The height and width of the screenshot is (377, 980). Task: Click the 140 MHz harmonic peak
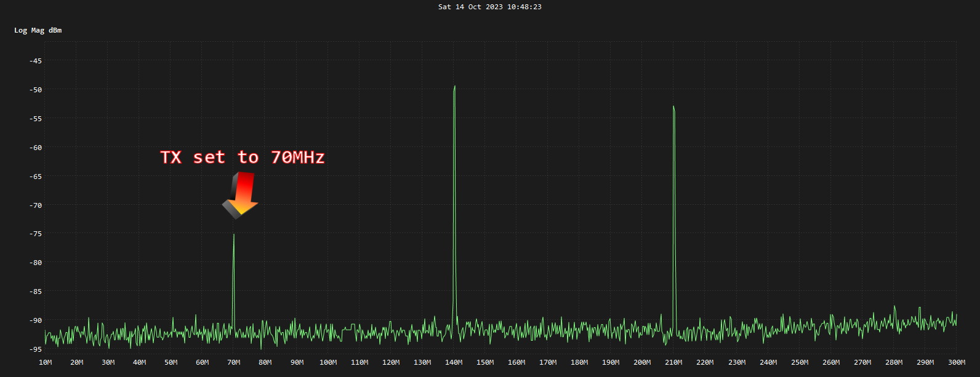454,87
